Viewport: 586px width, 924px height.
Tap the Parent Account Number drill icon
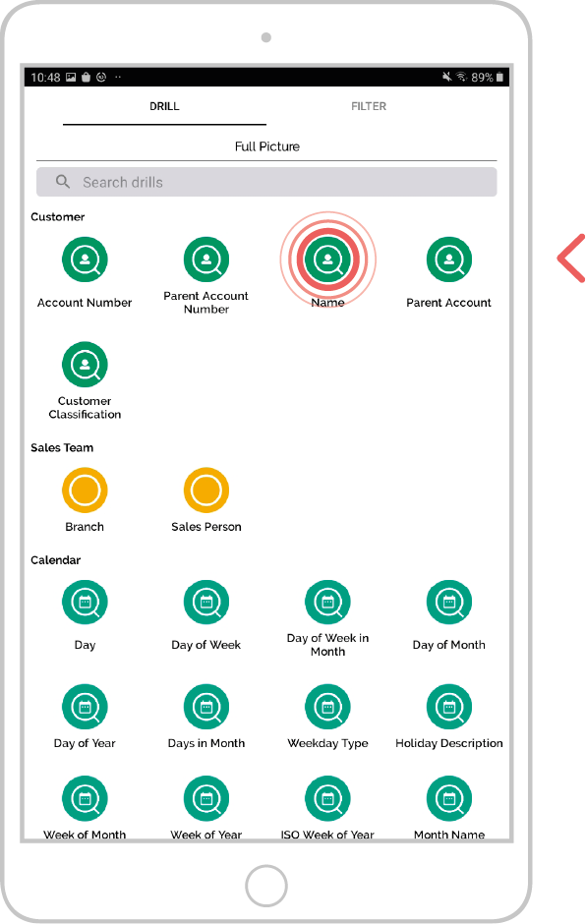coord(206,260)
